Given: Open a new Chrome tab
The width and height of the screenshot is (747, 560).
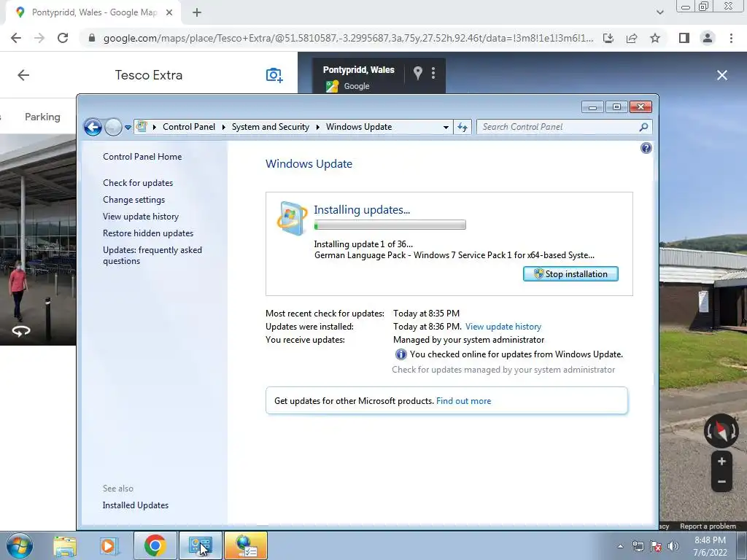Looking at the screenshot, I should [x=197, y=13].
